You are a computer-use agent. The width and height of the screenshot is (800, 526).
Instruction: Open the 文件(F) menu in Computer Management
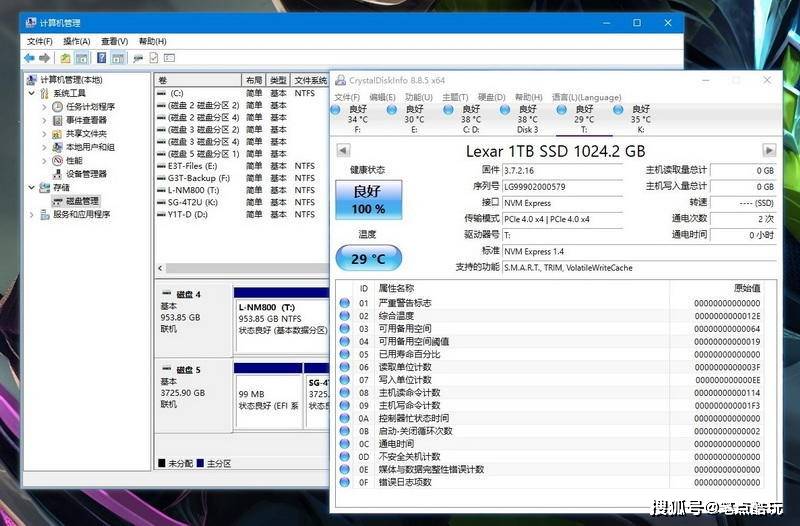(x=39, y=41)
